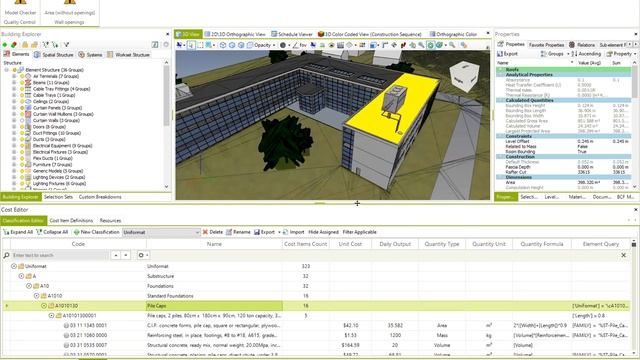Image resolution: width=640 pixels, height=360 pixels.
Task: Click the $42.10 unit cost cell
Action: 351,326
